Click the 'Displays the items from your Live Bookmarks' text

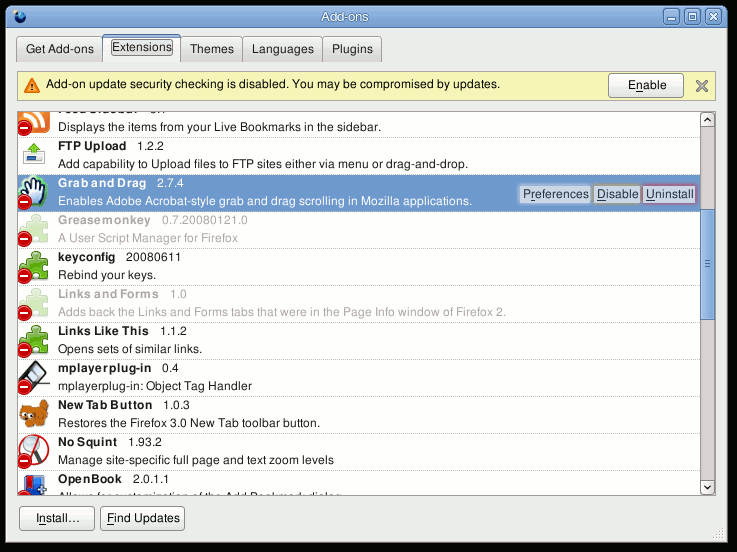(x=220, y=127)
